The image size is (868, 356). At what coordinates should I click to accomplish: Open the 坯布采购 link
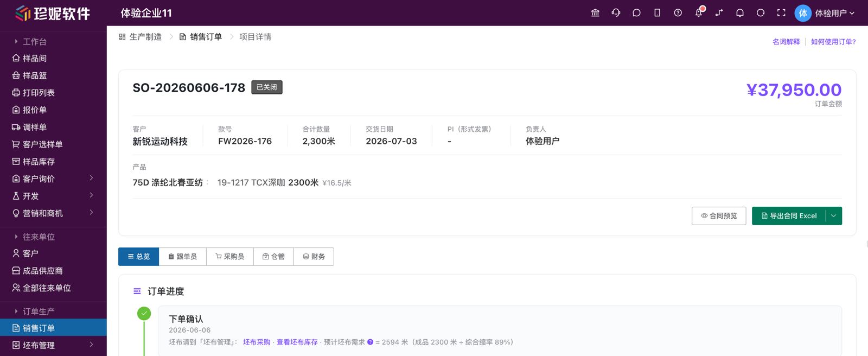coord(257,342)
